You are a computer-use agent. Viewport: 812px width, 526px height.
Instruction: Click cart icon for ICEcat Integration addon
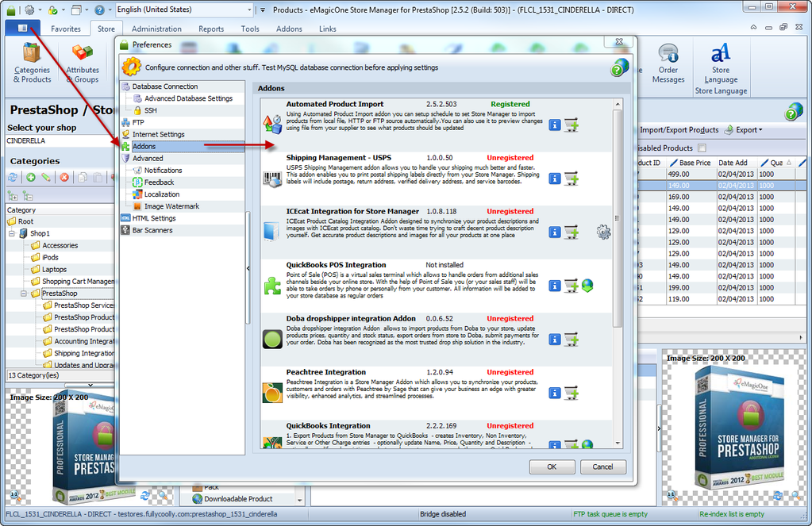(x=571, y=232)
